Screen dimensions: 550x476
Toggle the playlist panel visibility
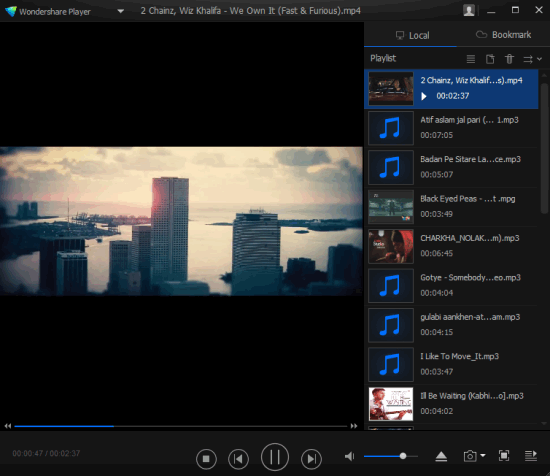(531, 456)
